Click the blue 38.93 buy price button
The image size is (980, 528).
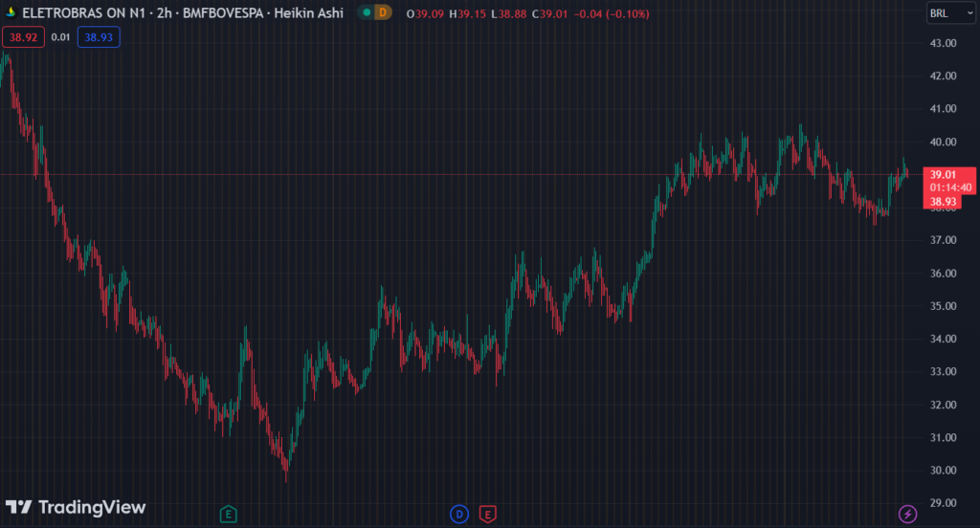tap(99, 37)
